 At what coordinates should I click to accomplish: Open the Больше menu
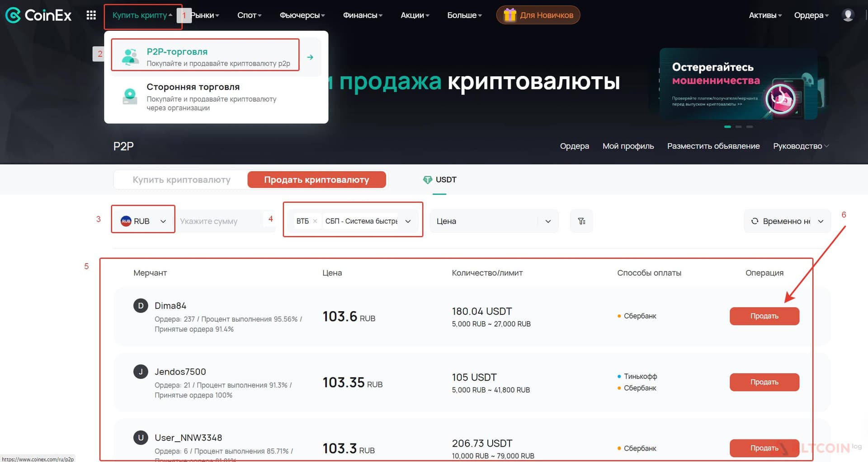(464, 15)
